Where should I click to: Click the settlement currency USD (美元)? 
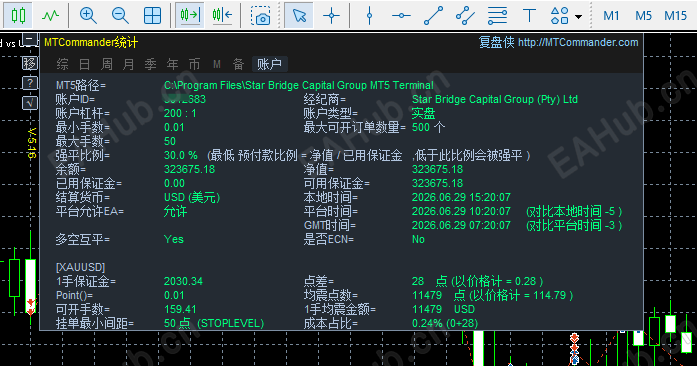point(192,197)
